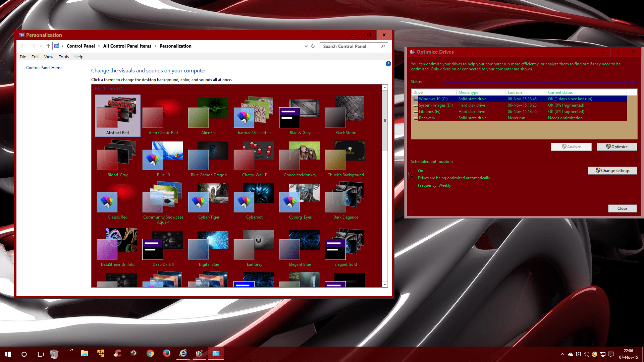Show hidden system tray icons

click(x=562, y=354)
